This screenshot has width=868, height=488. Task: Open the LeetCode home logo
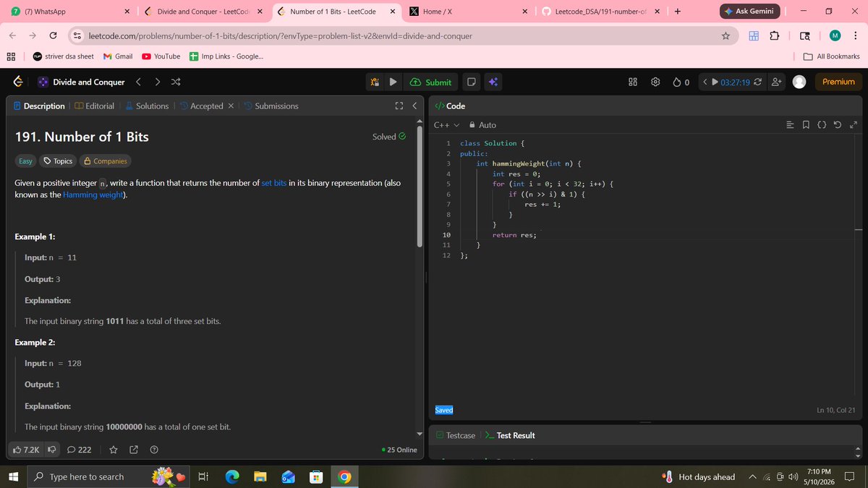click(19, 82)
